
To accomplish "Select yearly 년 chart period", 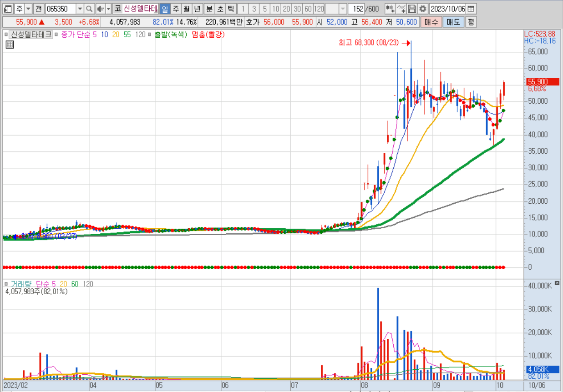I will 197,9.
